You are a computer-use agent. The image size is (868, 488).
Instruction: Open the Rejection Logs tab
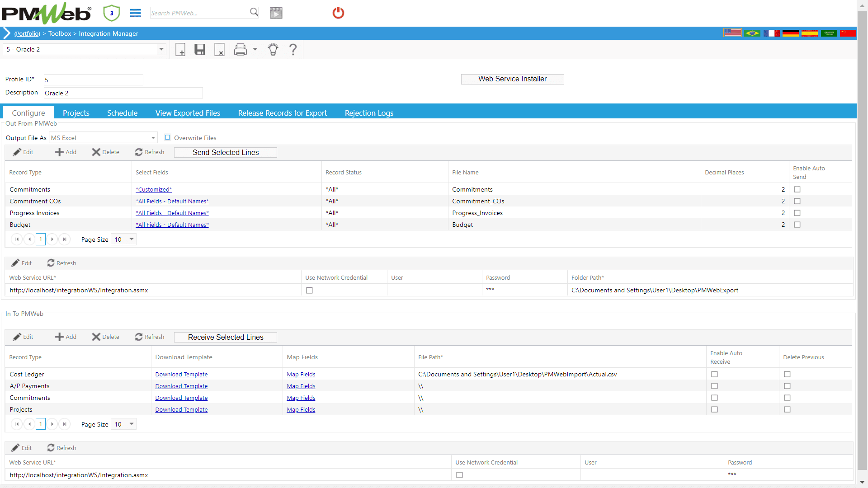pos(369,113)
